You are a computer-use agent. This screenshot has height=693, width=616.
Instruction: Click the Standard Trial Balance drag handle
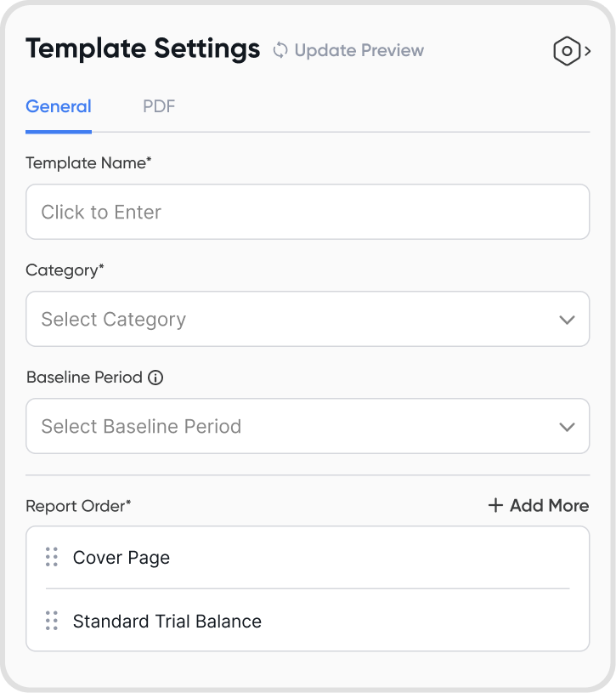(x=52, y=621)
